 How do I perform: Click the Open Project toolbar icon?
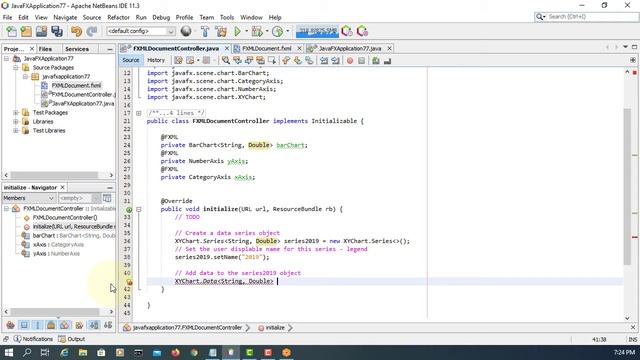(41, 31)
